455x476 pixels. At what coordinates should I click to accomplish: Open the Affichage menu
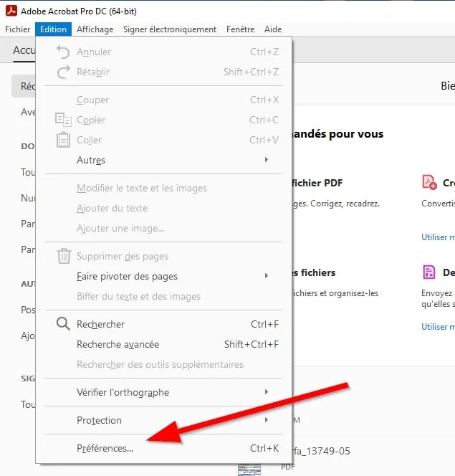[95, 29]
